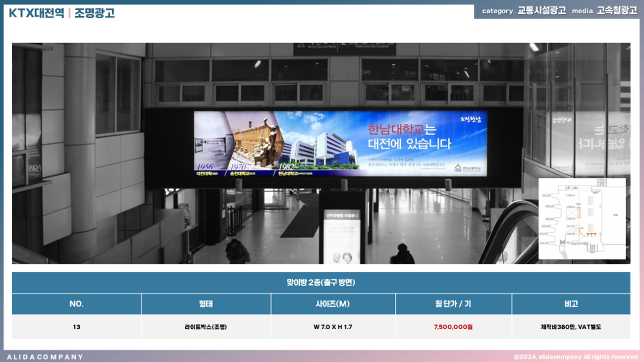Screen dimensions: 644x362
Task: Click the 비고 column header
Action: pyautogui.click(x=571, y=304)
